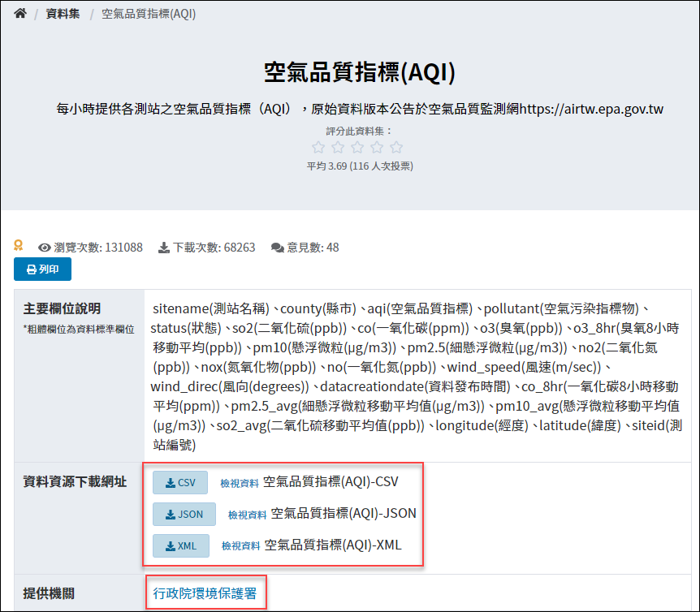Go to the home page icon
700x612 pixels.
[x=20, y=13]
